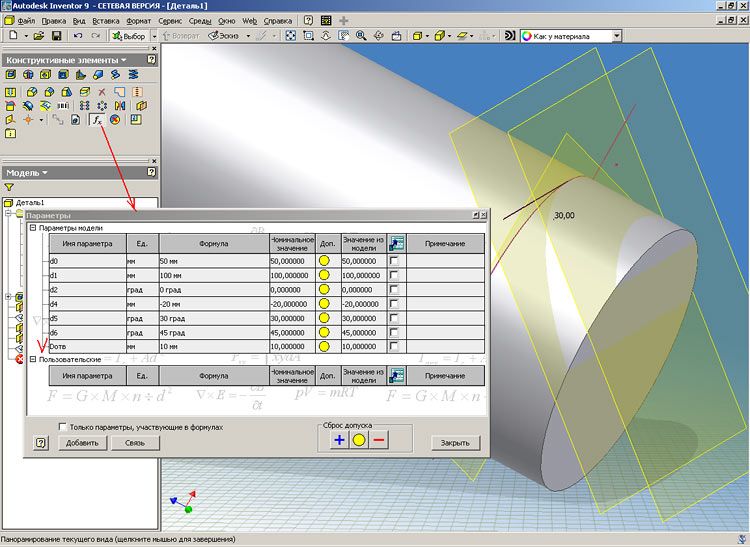The image size is (750, 547).
Task: Click the Выбор toolbar button
Action: [x=129, y=36]
